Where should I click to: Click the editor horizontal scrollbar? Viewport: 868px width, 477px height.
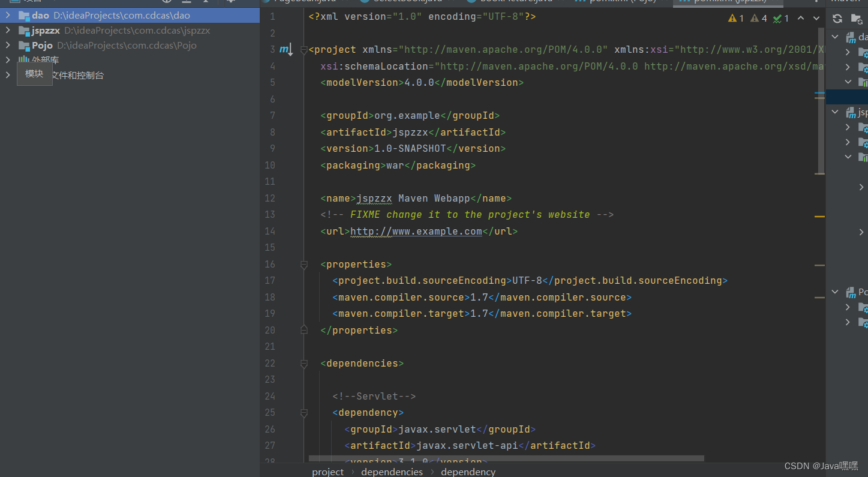pos(506,458)
